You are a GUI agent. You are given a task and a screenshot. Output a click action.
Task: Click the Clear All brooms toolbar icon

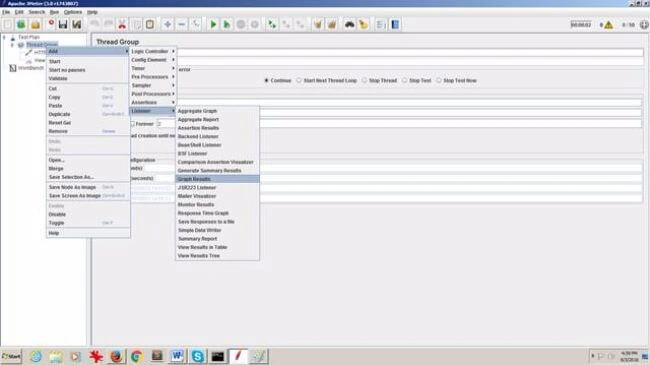tap(332, 24)
